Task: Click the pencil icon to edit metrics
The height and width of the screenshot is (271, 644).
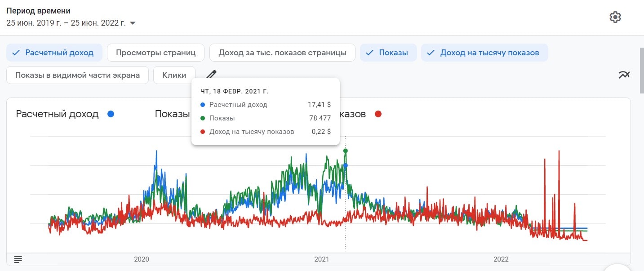Action: click(x=211, y=75)
